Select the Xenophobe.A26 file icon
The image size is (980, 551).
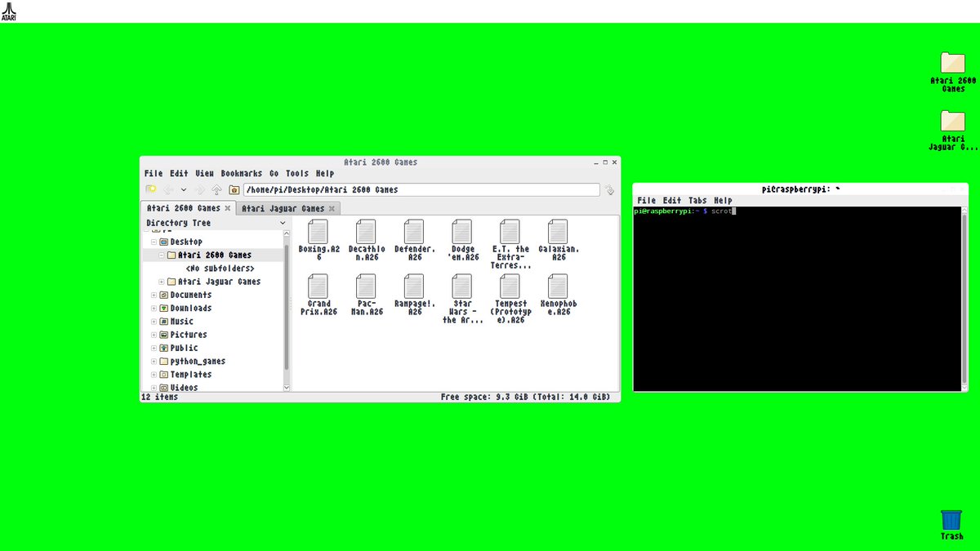(559, 286)
